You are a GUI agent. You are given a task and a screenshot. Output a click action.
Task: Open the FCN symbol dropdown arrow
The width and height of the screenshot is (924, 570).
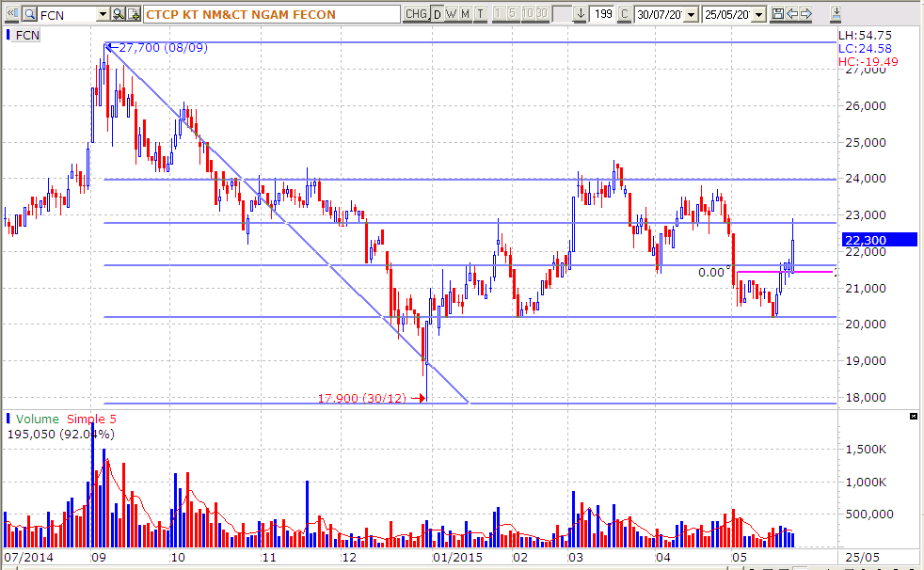click(103, 14)
